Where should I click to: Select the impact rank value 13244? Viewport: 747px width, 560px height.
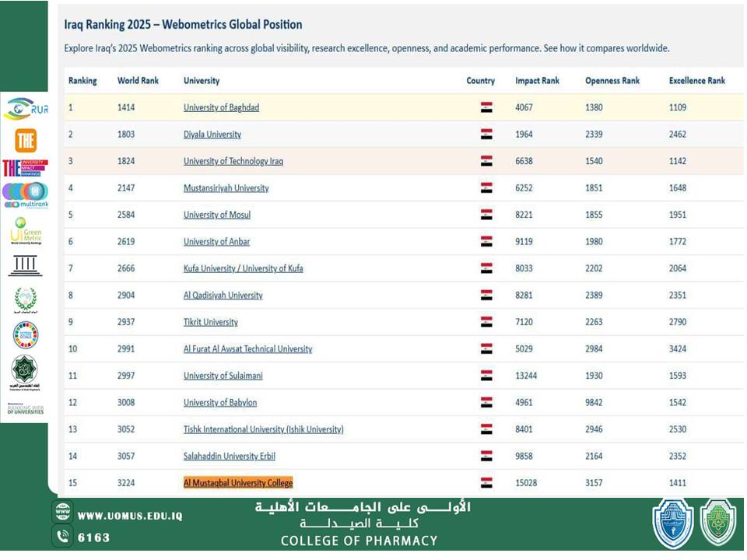click(x=526, y=376)
